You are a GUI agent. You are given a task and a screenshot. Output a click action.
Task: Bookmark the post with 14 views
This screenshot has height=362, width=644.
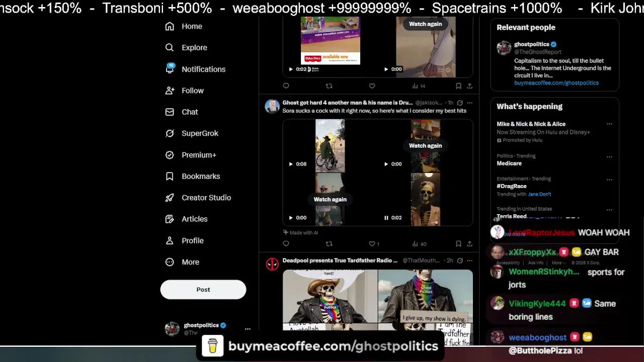tap(458, 86)
